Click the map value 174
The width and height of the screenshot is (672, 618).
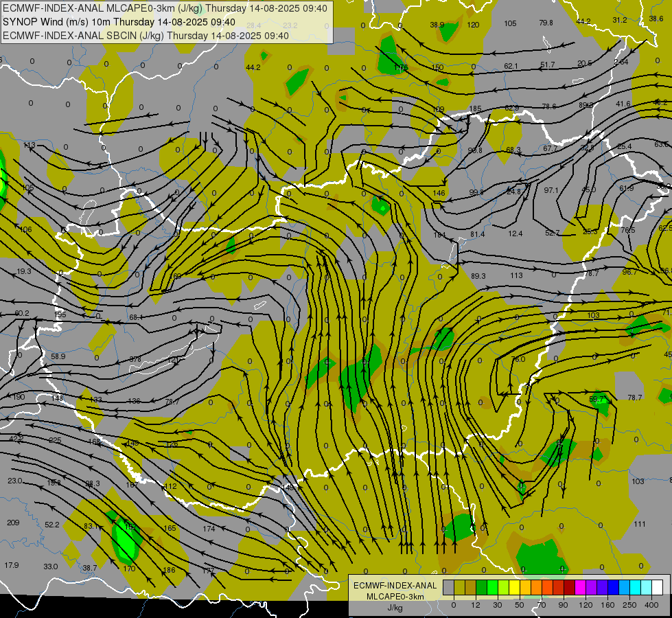point(209,529)
